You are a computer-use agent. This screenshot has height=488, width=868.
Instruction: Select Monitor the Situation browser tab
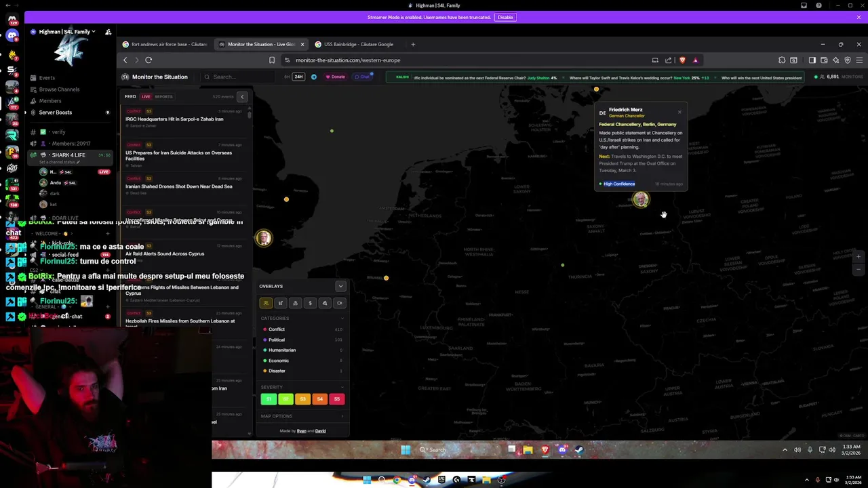tap(260, 45)
